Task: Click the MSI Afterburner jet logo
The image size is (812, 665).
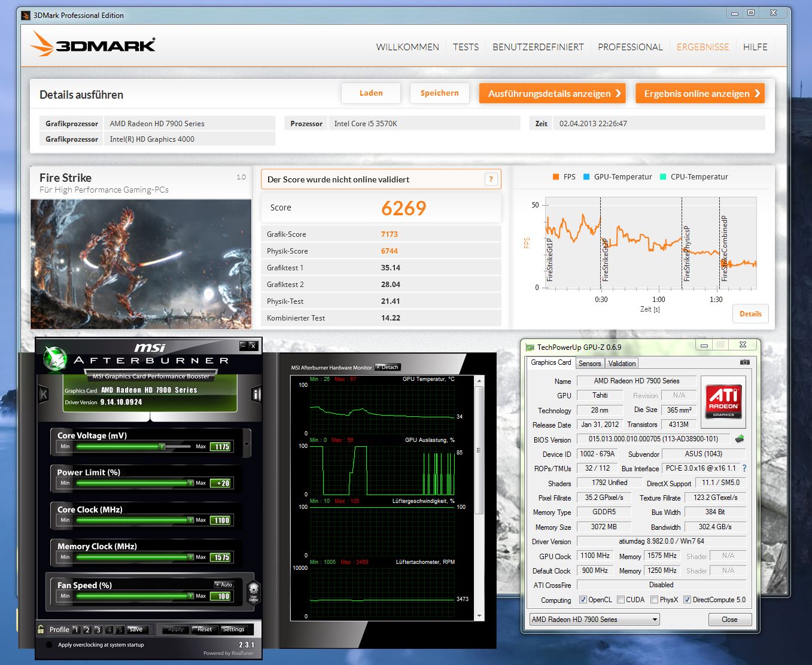Action: (56, 358)
